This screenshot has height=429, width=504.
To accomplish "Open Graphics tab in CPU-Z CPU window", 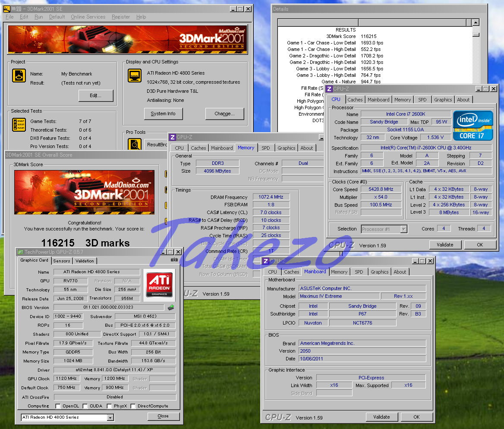I will (443, 100).
